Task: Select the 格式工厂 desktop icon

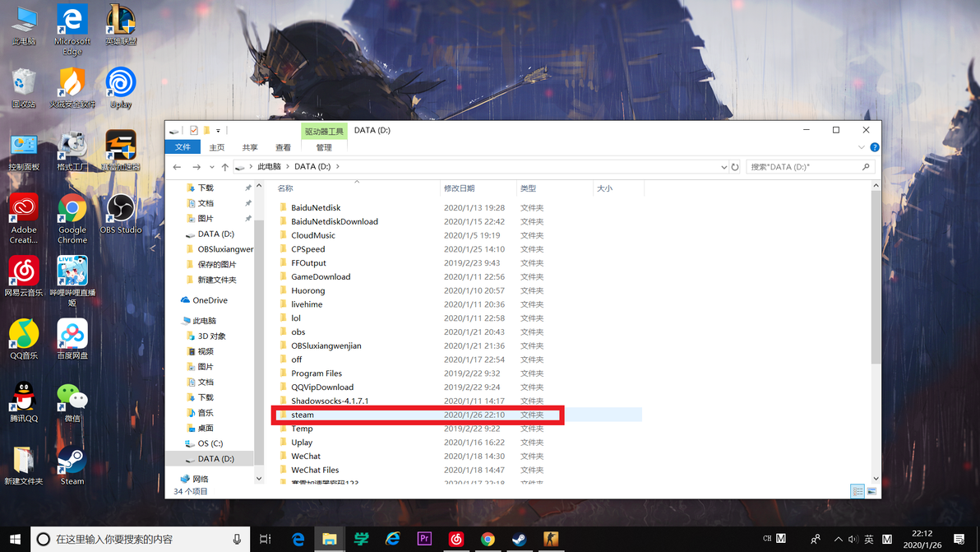Action: [72, 151]
